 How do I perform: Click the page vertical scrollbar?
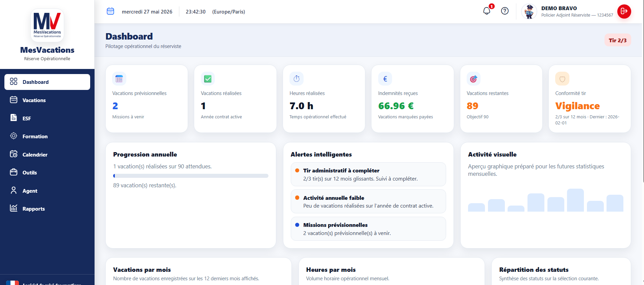pyautogui.click(x=643, y=91)
